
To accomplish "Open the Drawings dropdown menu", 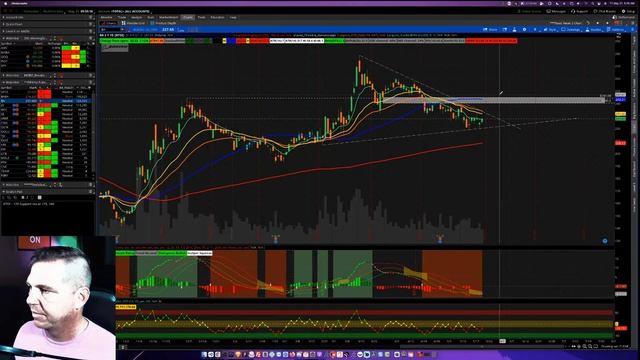I will click(x=571, y=30).
